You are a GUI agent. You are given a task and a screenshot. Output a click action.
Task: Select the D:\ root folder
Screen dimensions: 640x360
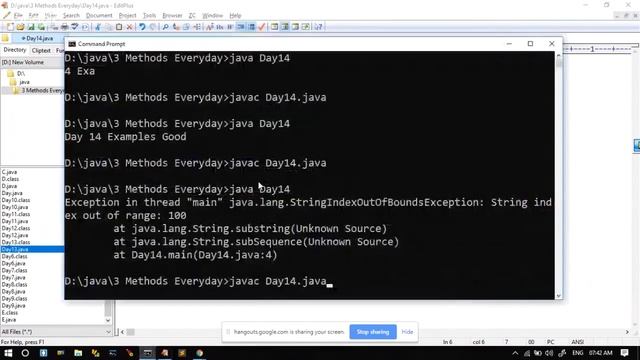coord(21,73)
